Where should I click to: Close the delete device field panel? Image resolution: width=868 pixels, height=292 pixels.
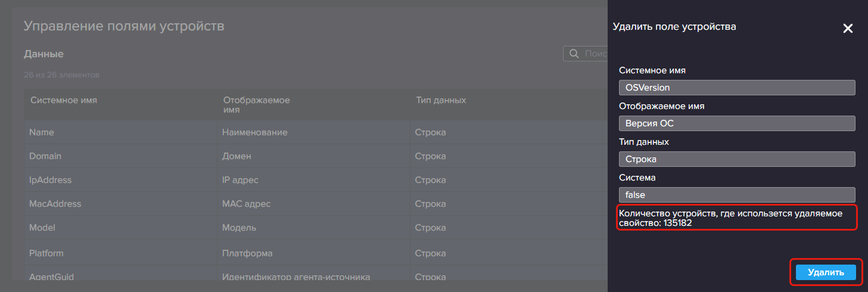click(848, 29)
